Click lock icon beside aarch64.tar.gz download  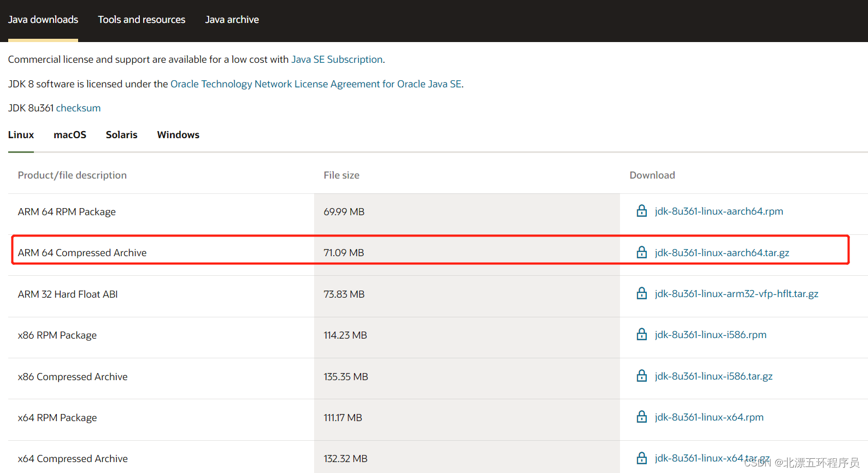point(642,252)
